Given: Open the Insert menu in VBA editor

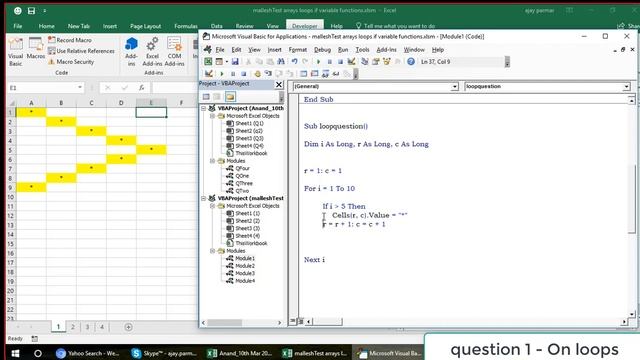Looking at the screenshot, I should [x=275, y=50].
